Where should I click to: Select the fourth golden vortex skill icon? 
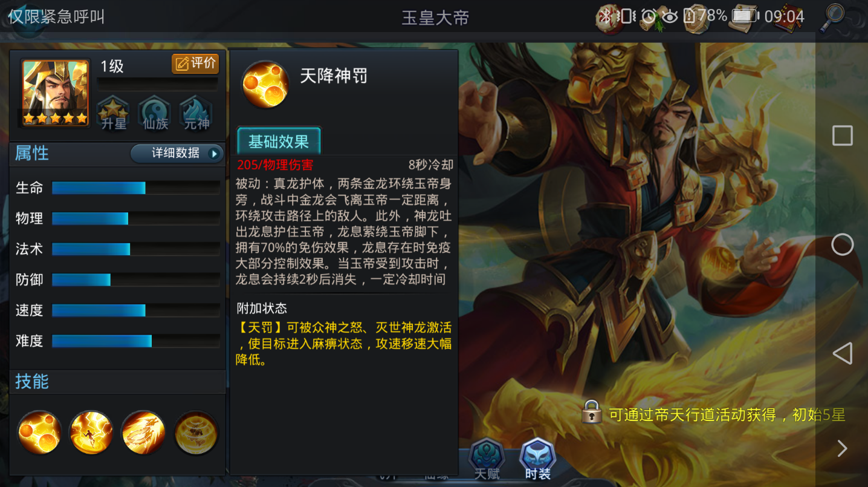[x=196, y=433]
